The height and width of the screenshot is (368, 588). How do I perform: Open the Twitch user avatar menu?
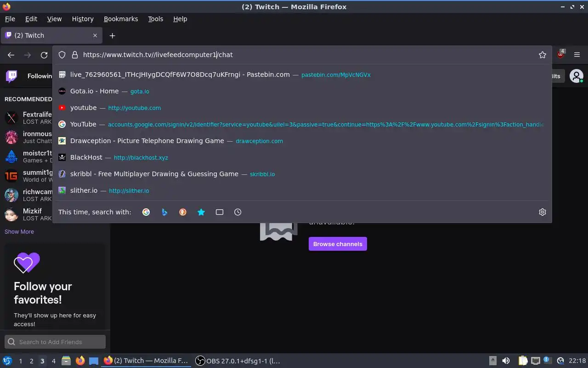[x=576, y=76]
